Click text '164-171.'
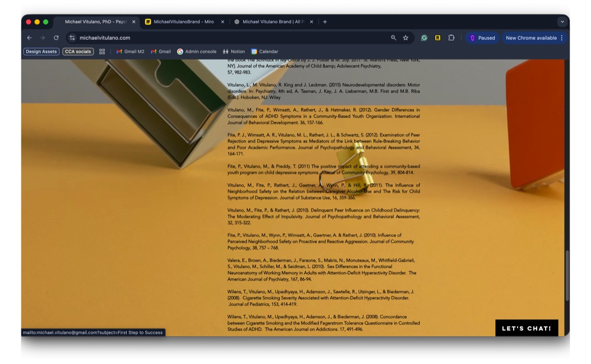591x364 pixels. 236,154
